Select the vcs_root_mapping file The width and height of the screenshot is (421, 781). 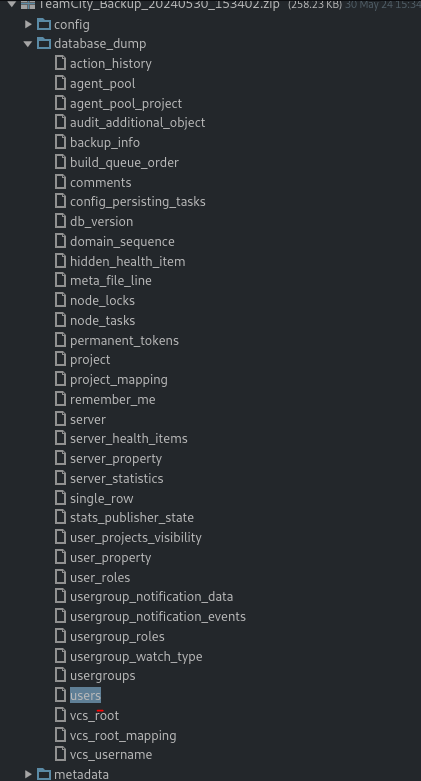123,735
